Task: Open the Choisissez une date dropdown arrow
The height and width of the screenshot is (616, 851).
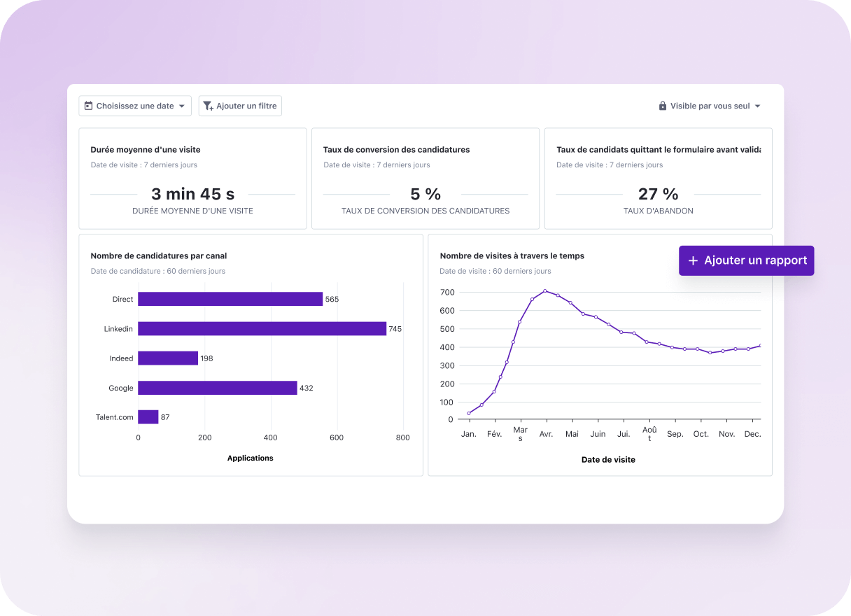Action: (182, 106)
